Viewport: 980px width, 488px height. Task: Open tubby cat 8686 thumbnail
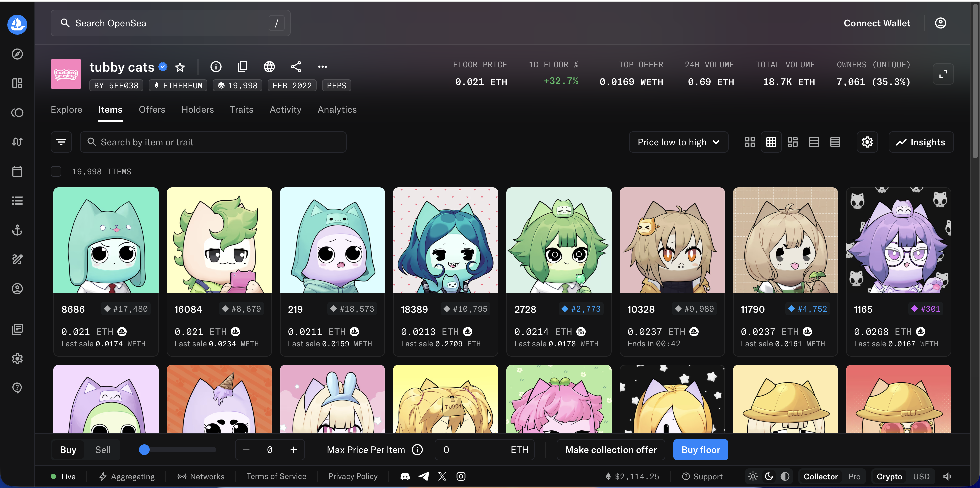click(x=106, y=240)
